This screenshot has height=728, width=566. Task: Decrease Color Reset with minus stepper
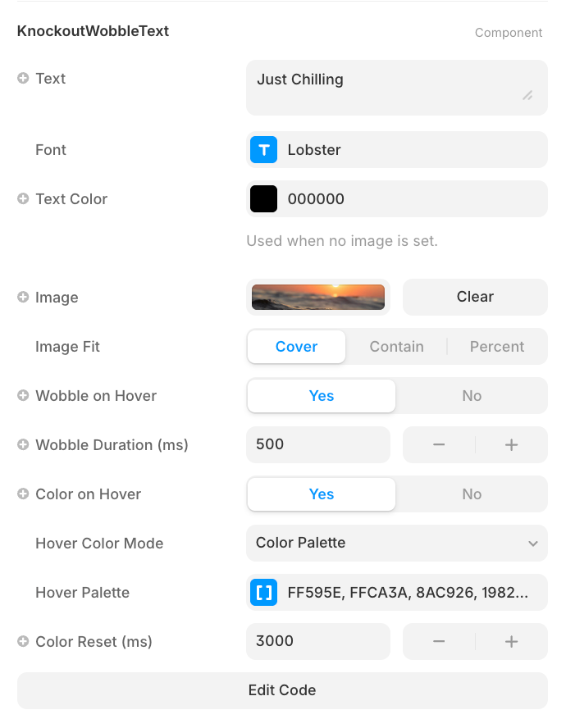pos(439,642)
